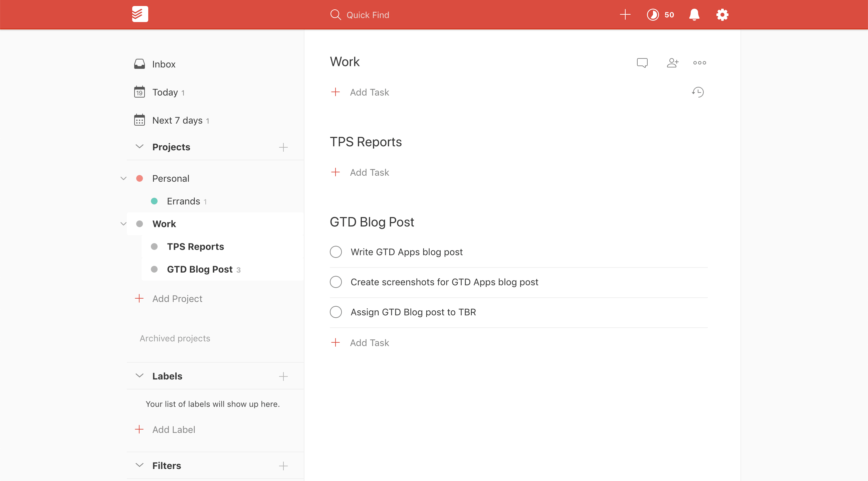Screen dimensions: 868x481
Task: Click the three-dot overflow menu on Work
Action: coord(700,63)
